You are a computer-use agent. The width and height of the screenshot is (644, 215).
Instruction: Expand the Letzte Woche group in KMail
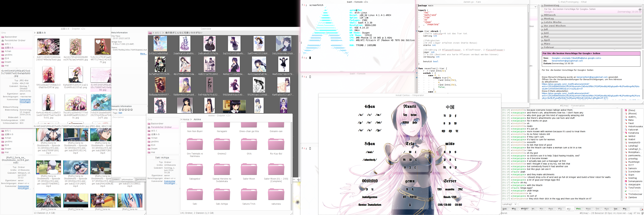[x=542, y=22]
